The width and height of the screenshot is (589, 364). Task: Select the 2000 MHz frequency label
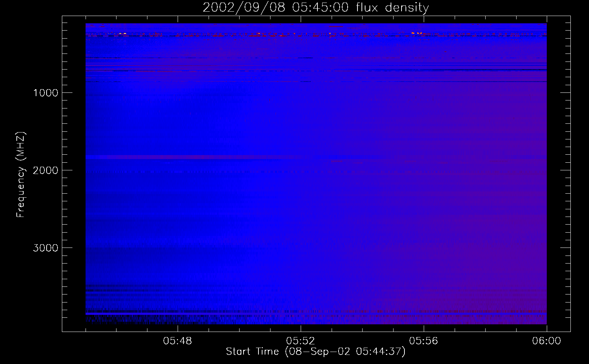pyautogui.click(x=46, y=170)
